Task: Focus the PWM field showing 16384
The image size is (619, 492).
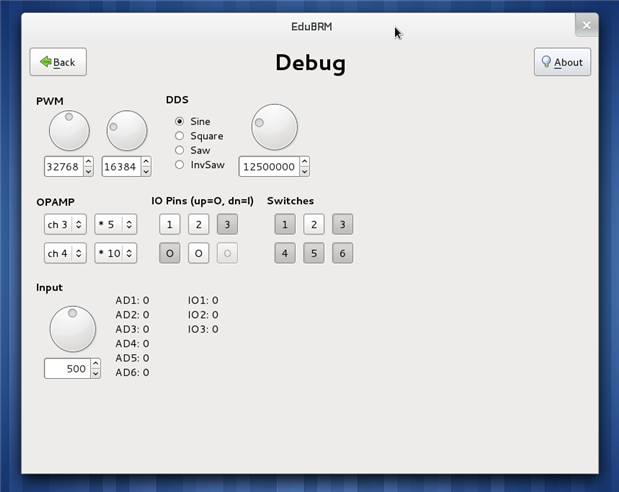Action: coord(121,167)
